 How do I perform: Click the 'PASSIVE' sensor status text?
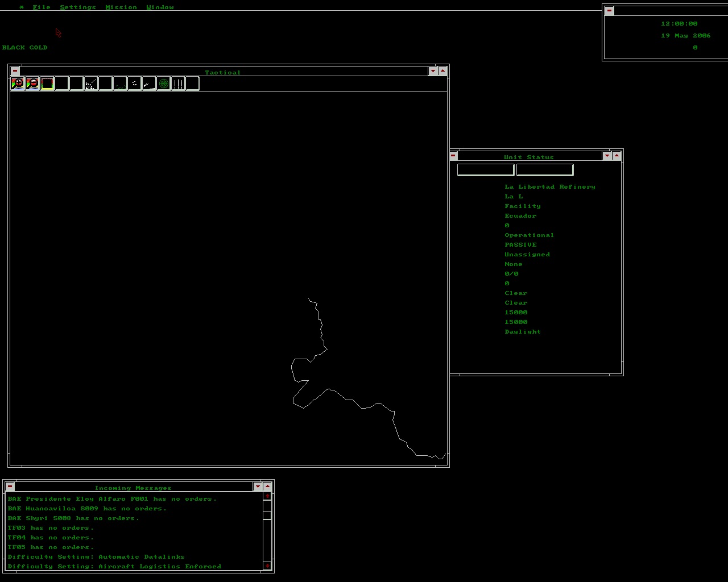point(520,244)
